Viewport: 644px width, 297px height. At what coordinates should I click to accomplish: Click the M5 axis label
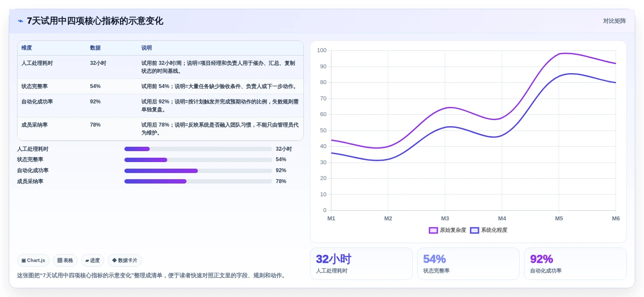click(559, 219)
